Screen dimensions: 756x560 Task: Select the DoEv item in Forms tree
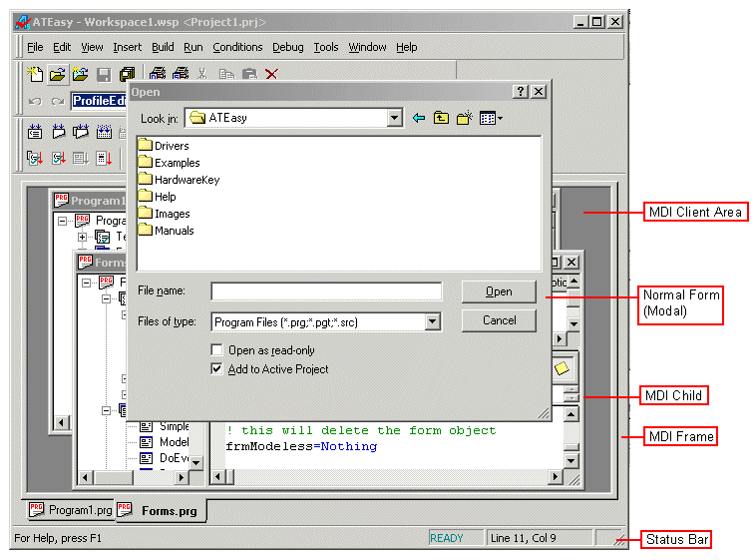click(164, 457)
